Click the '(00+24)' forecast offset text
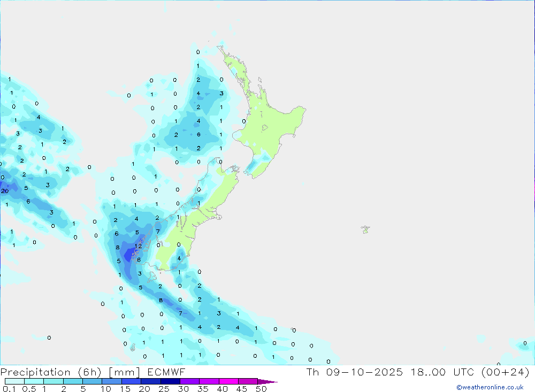Screen dimensions: 535x392 (505, 372)
